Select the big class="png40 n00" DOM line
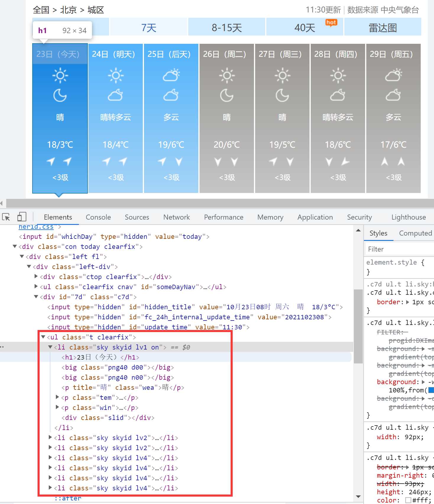The image size is (434, 504). click(x=118, y=377)
